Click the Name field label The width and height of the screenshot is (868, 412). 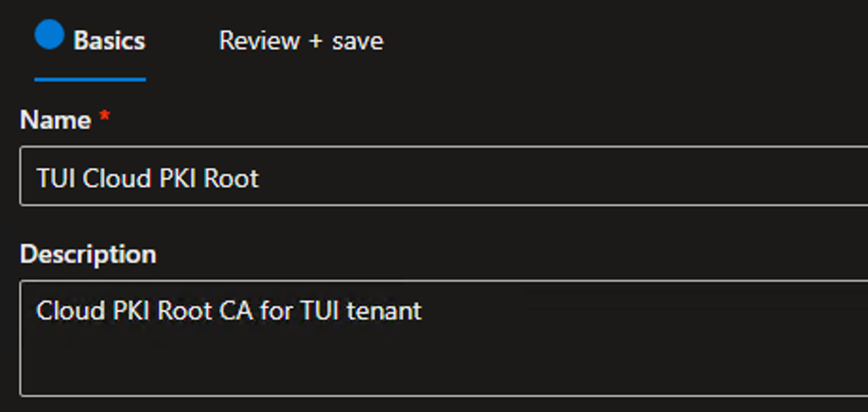(x=55, y=121)
